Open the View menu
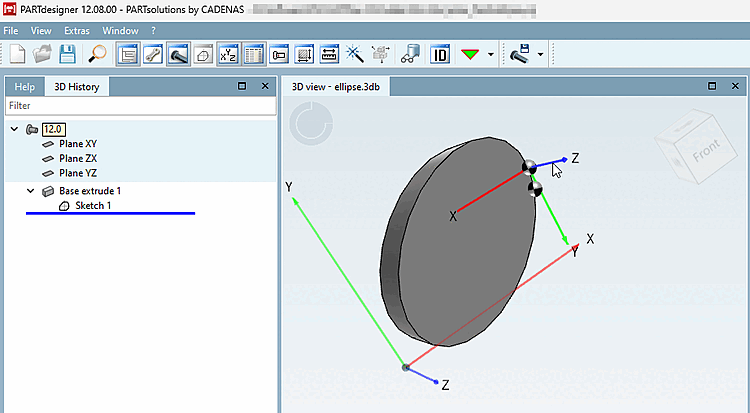Screen dimensions: 750x413 pos(41,31)
